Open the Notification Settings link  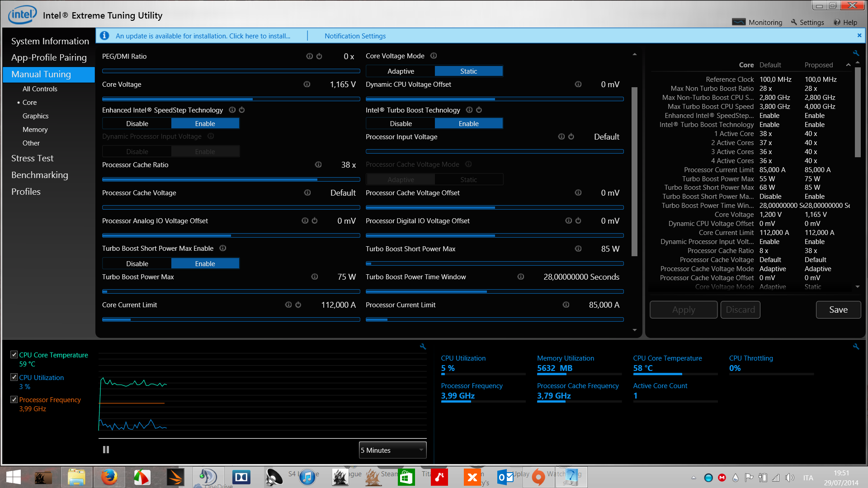355,36
